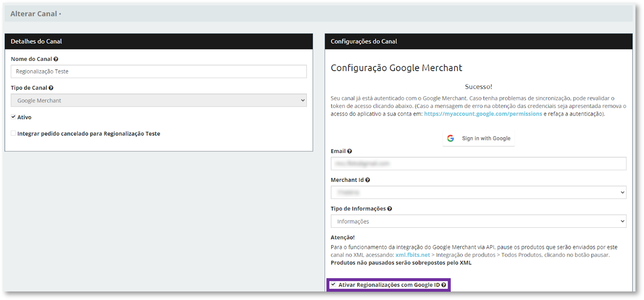Click help icon beside Merchant Id label
644x300 pixels.
point(367,180)
